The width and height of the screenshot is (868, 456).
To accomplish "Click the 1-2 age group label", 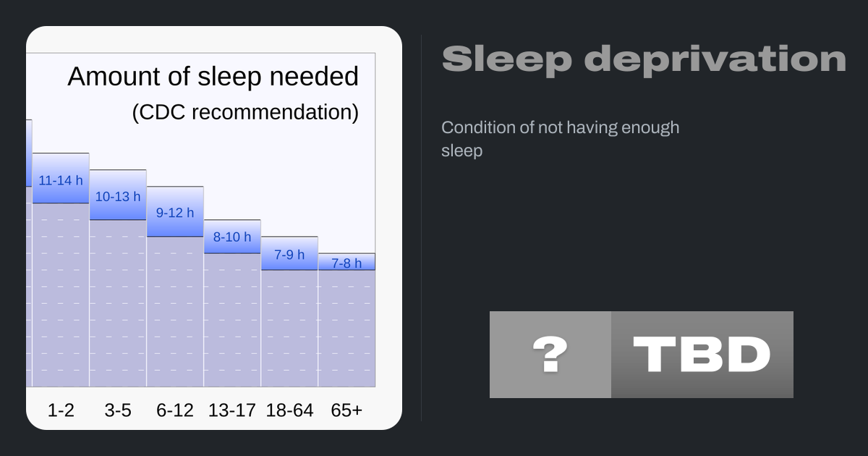I will [x=61, y=410].
